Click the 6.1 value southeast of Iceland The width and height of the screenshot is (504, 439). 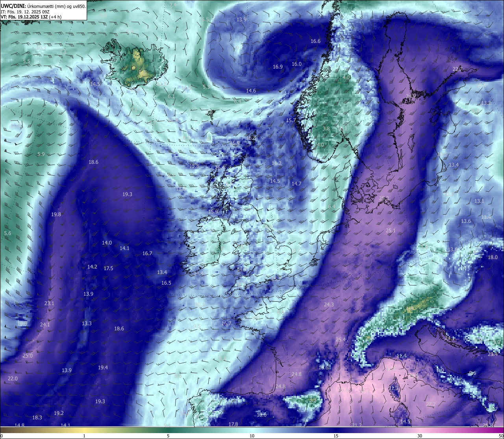171,96
